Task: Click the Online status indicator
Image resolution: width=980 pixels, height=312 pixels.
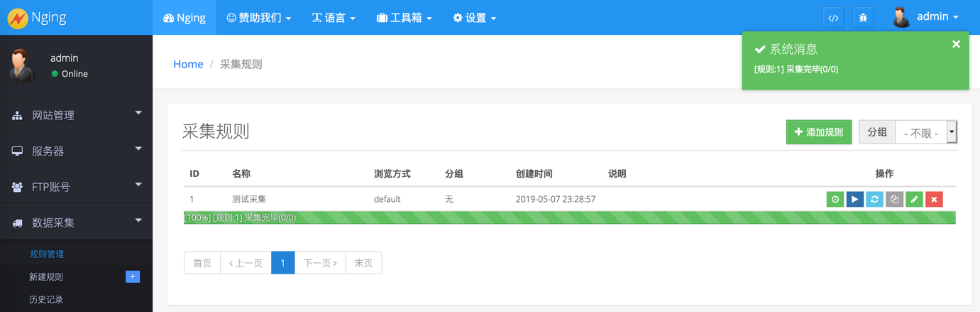Action: click(x=70, y=74)
